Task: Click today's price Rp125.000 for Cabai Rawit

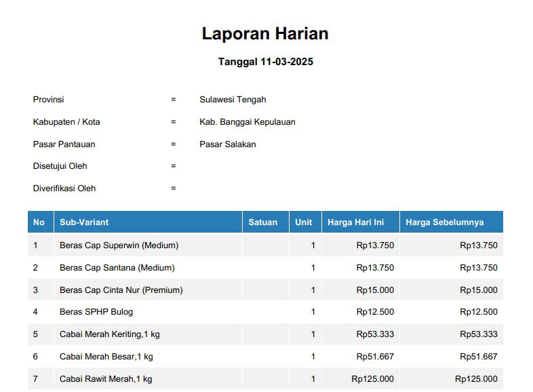Action: tap(372, 379)
